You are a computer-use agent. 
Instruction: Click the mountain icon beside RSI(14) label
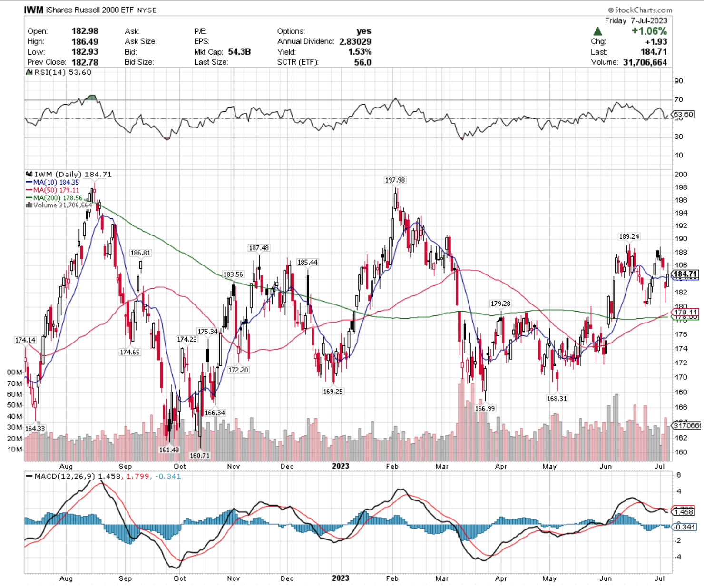pos(29,72)
